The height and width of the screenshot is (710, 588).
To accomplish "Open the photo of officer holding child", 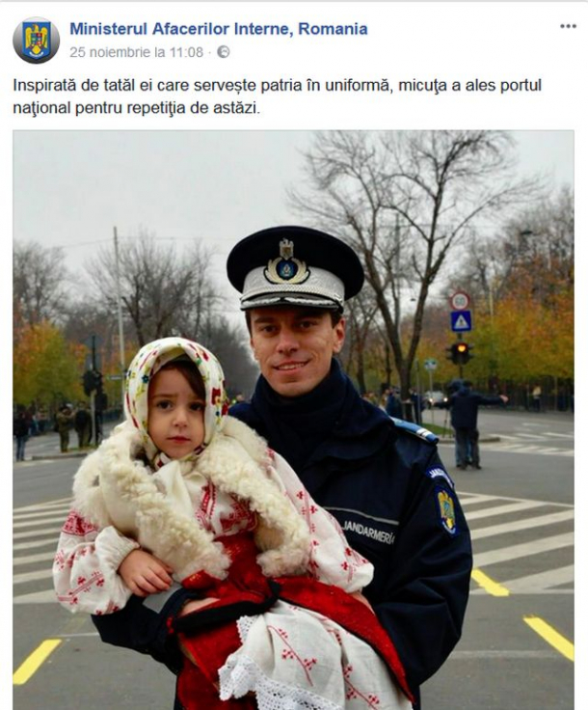I will coord(294,420).
